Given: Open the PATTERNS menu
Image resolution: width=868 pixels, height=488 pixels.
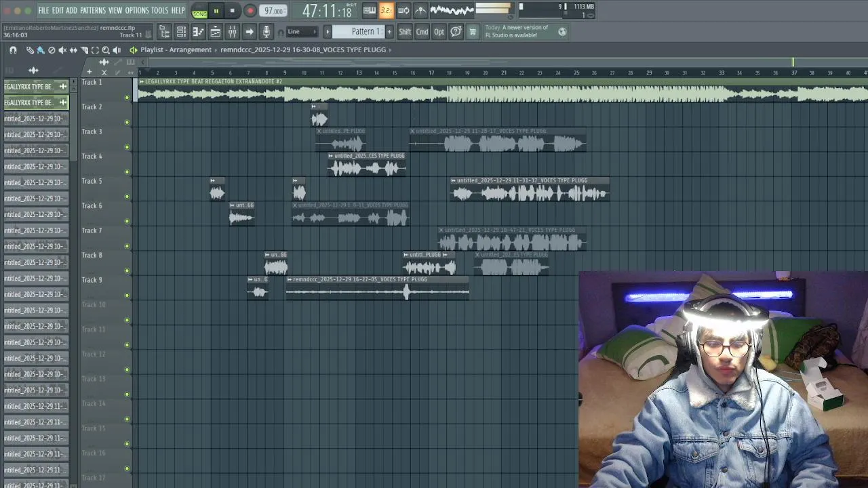Looking at the screenshot, I should point(93,10).
